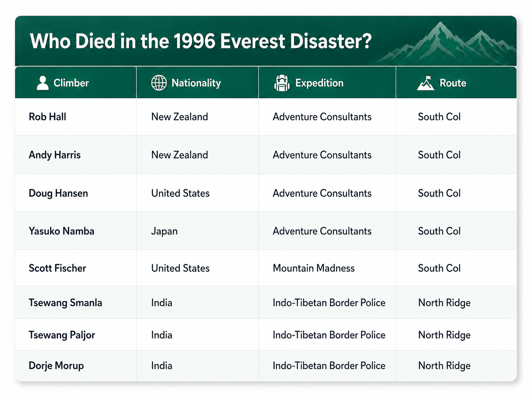Click Tsewang Paljor's North Ridge route cell
The height and width of the screenshot is (399, 532).
(456, 335)
